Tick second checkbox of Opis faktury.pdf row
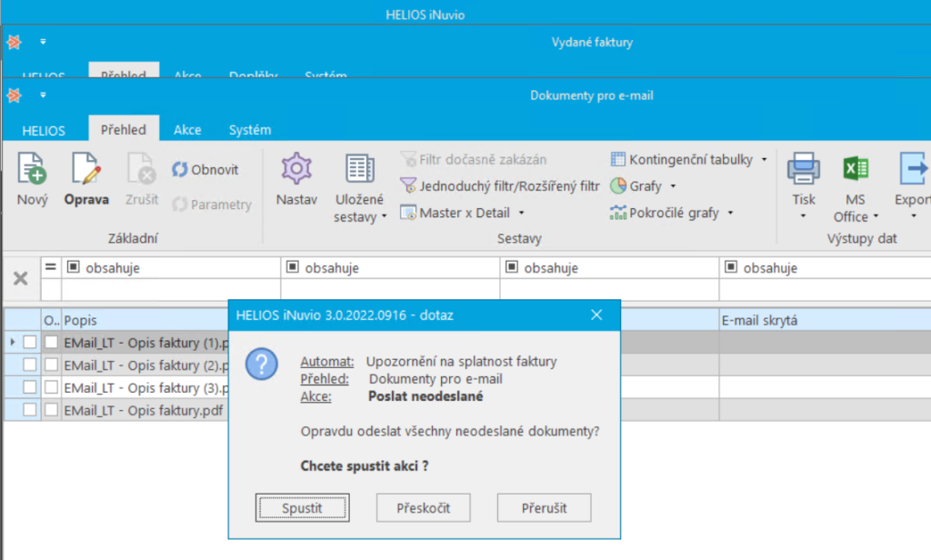 (x=52, y=410)
